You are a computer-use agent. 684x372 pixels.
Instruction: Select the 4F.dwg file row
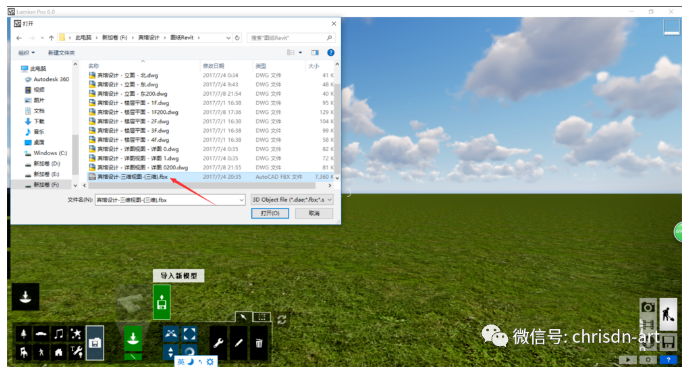click(211, 140)
